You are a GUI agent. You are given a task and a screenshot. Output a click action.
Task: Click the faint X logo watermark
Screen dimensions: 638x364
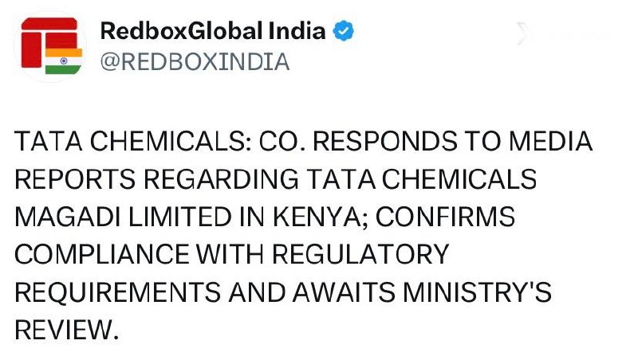(x=523, y=33)
